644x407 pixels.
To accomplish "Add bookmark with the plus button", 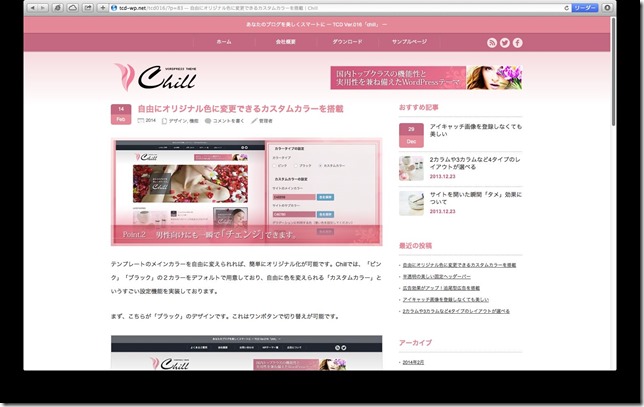I will (103, 8).
